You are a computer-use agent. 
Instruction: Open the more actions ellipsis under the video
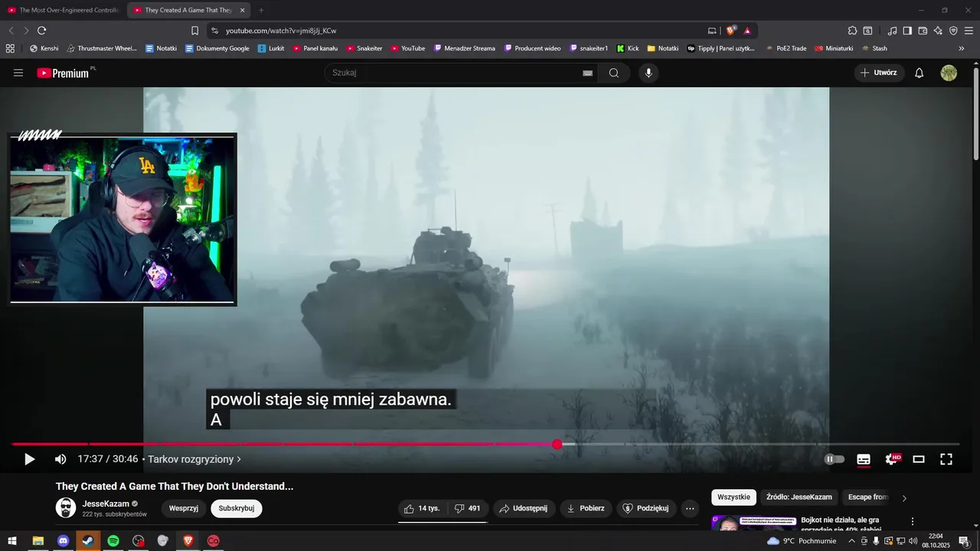[x=690, y=508]
